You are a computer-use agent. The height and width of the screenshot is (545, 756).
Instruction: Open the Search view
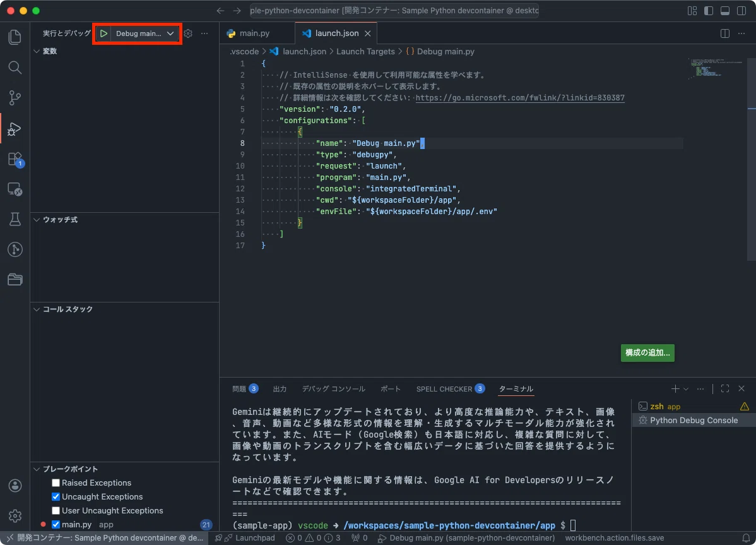(x=15, y=68)
